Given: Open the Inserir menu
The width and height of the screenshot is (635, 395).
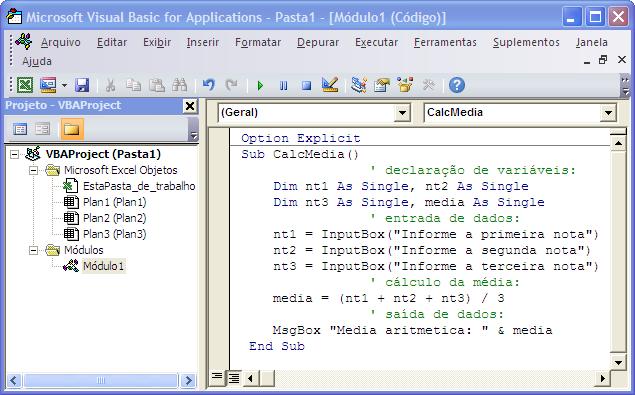Looking at the screenshot, I should (202, 42).
